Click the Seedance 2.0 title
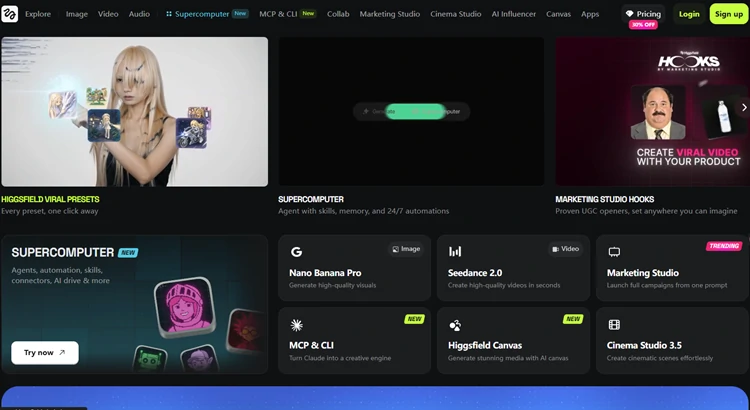The height and width of the screenshot is (410, 750). coord(475,273)
